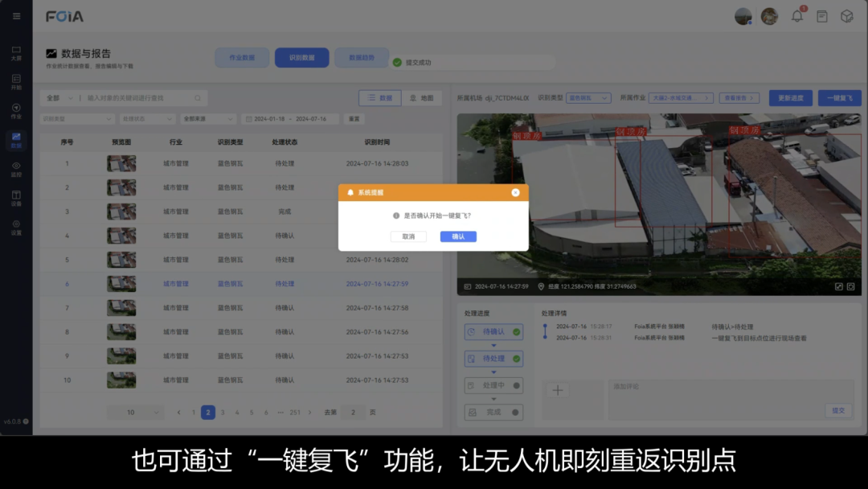868x489 pixels.
Task: Switch to 数据 list view
Action: coord(379,98)
